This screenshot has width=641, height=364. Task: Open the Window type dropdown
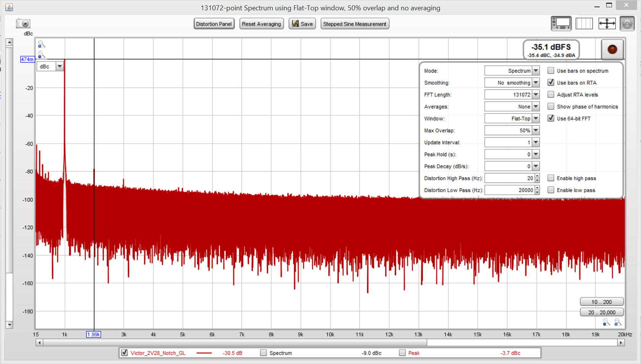click(x=536, y=118)
